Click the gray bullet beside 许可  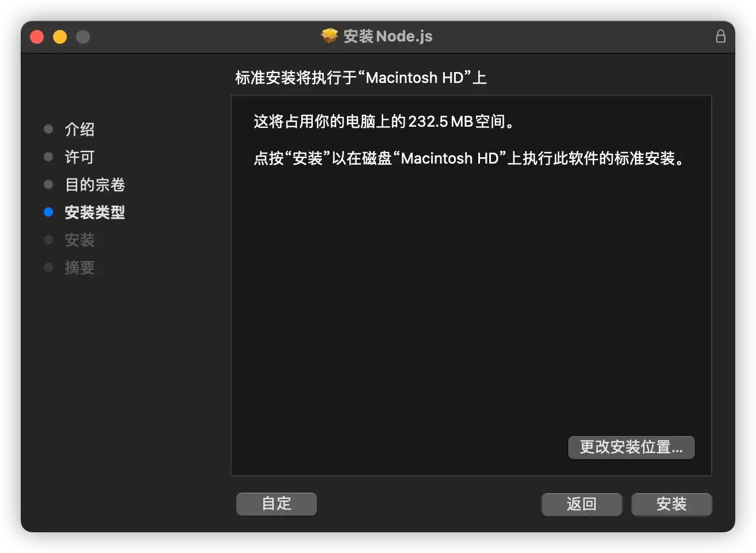(x=48, y=157)
